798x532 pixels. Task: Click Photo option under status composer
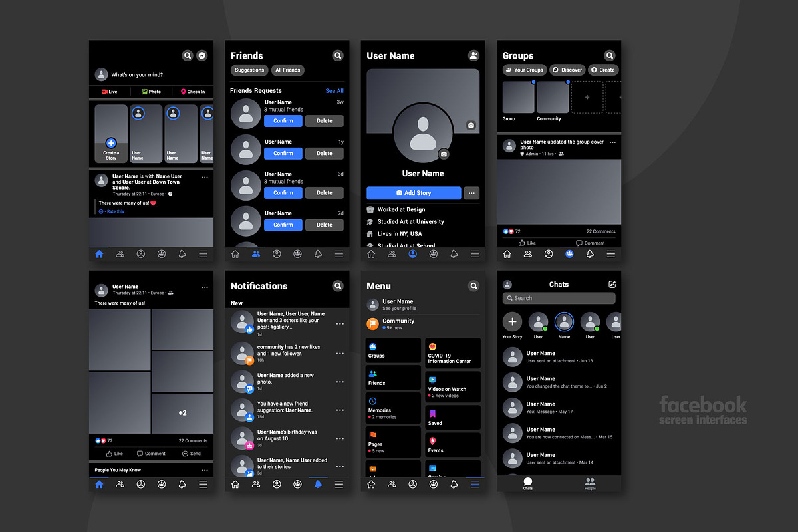[151, 92]
